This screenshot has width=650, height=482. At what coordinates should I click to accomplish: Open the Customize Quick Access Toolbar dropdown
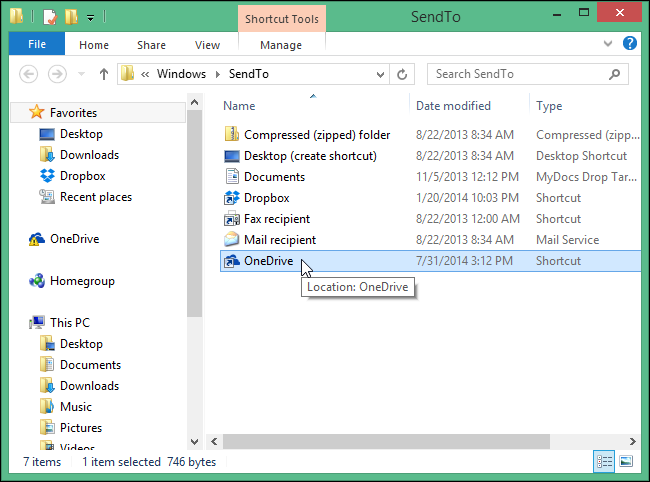tap(90, 17)
